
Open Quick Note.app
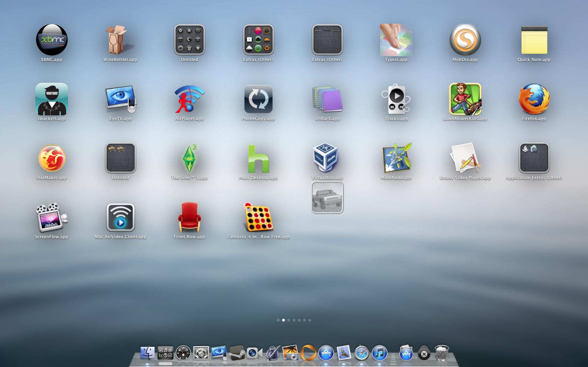coord(534,40)
